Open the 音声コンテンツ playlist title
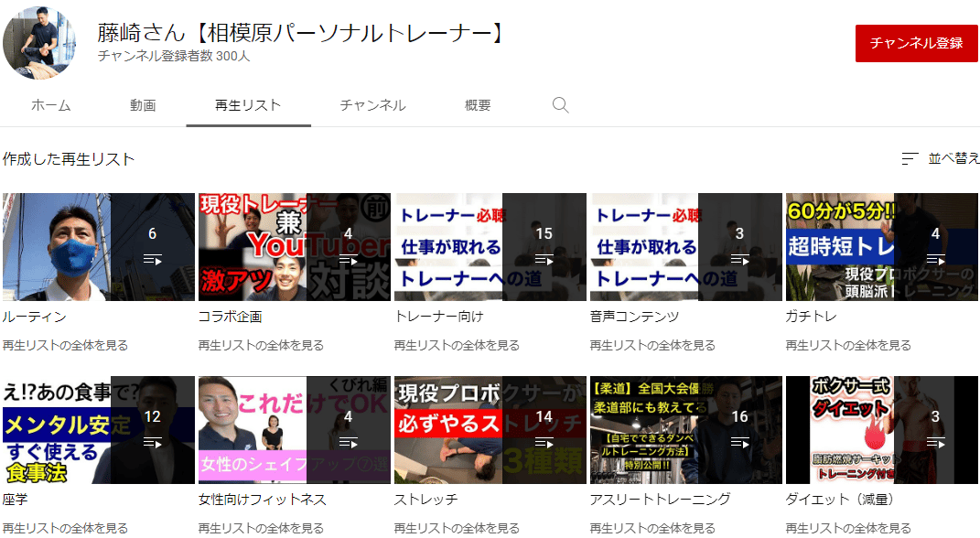 (x=634, y=317)
